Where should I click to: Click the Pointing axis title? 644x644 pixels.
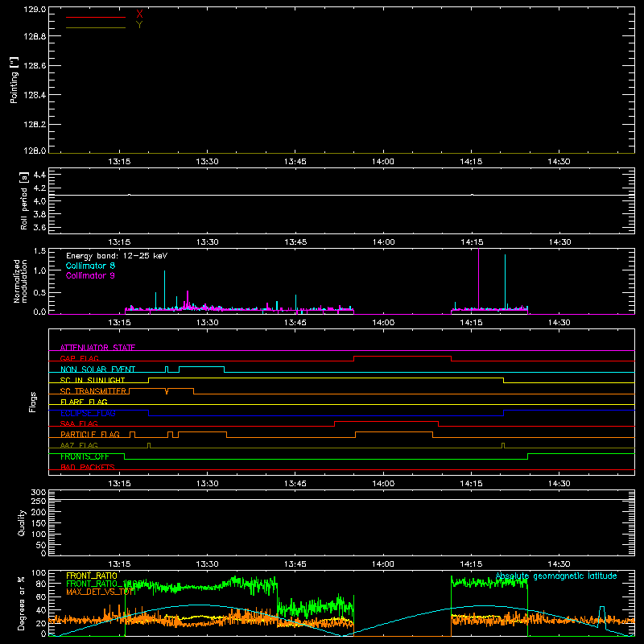pos(14,80)
